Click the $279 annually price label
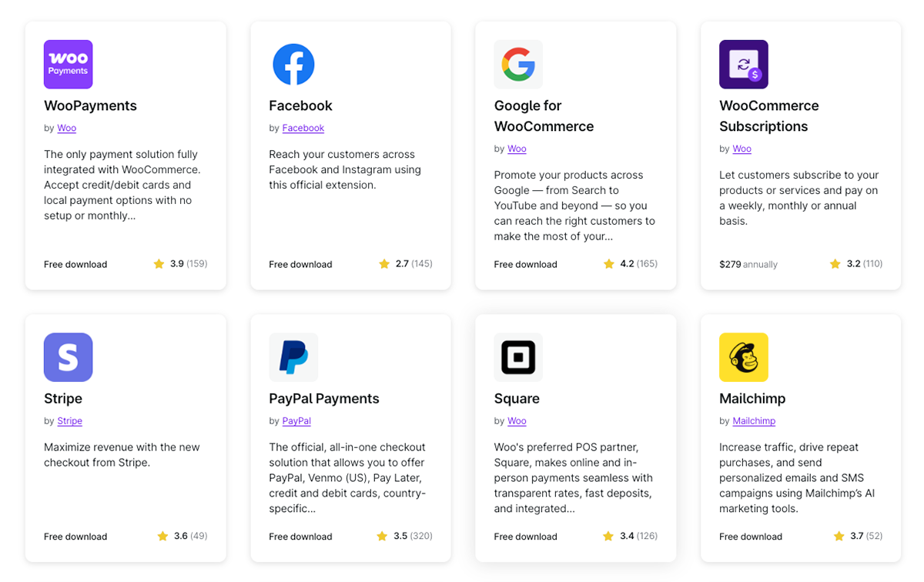This screenshot has width=924, height=582. 748,264
